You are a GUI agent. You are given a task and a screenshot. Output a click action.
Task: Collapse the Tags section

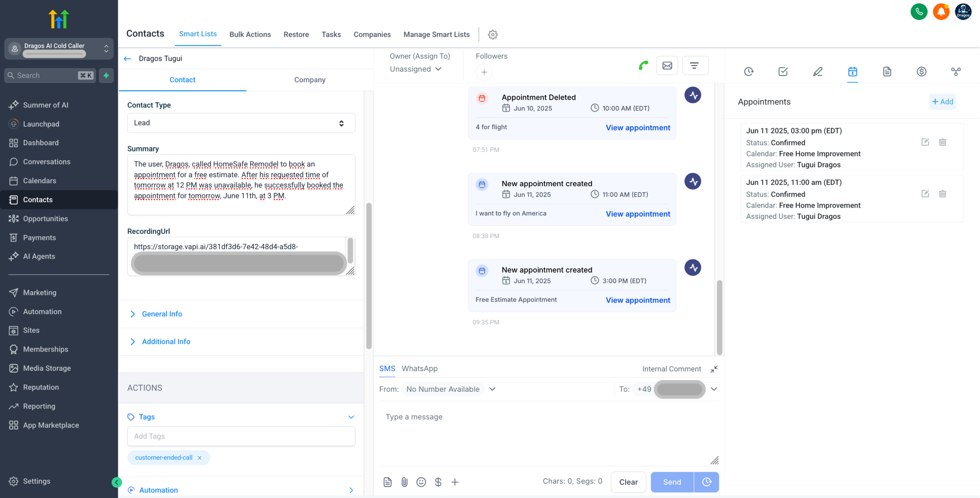click(351, 417)
